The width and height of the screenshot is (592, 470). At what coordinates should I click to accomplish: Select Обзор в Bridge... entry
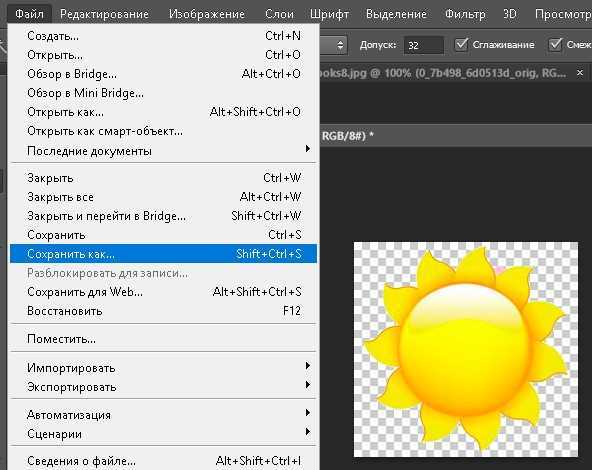point(163,74)
